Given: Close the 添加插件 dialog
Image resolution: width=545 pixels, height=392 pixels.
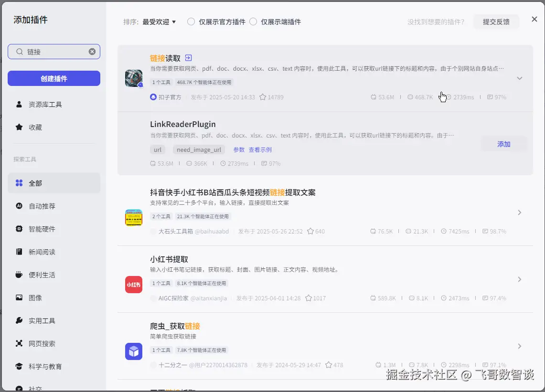Looking at the screenshot, I should pyautogui.click(x=534, y=19).
